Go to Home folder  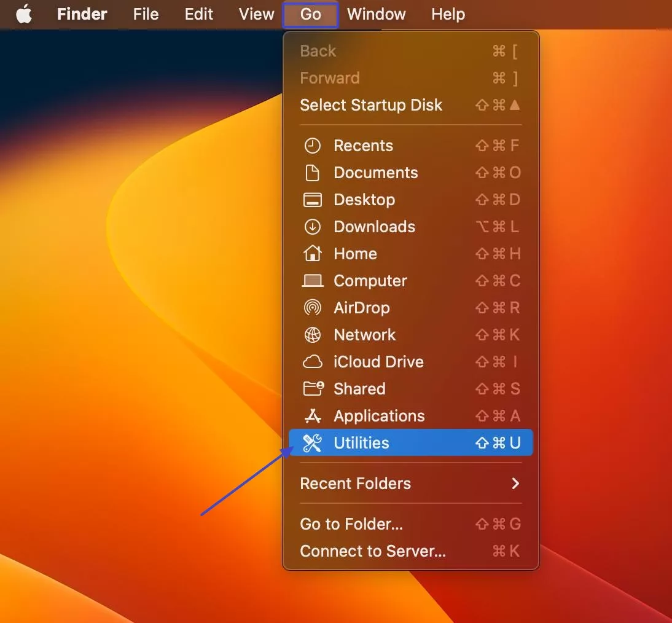click(x=410, y=254)
